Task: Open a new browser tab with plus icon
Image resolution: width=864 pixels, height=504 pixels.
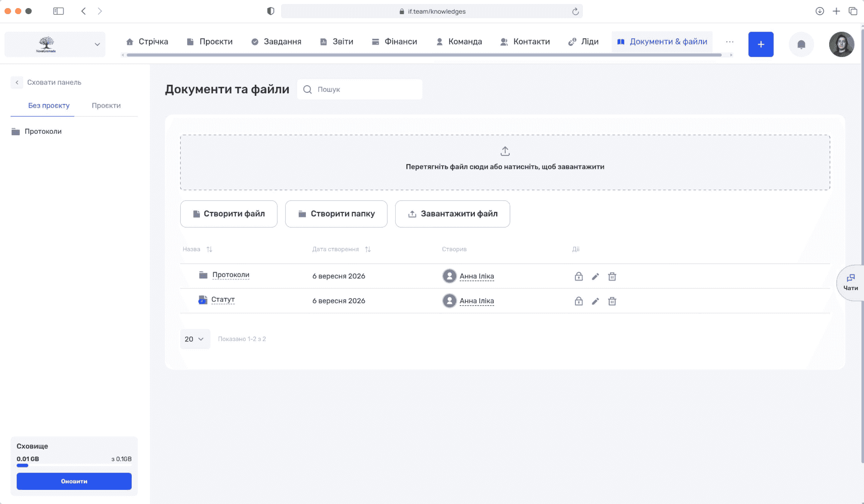Action: click(x=836, y=11)
